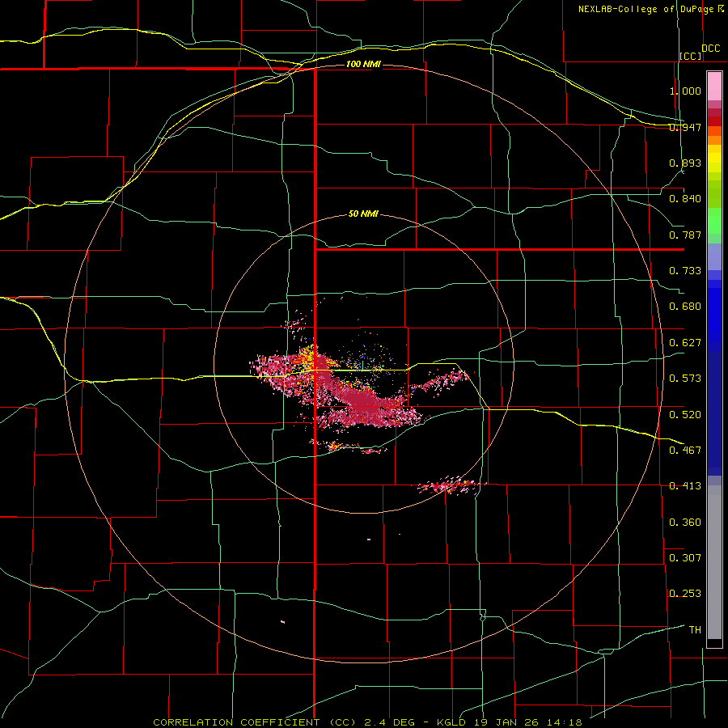728x728 pixels.
Task: Click the 0.840 color scale value
Action: [x=685, y=199]
